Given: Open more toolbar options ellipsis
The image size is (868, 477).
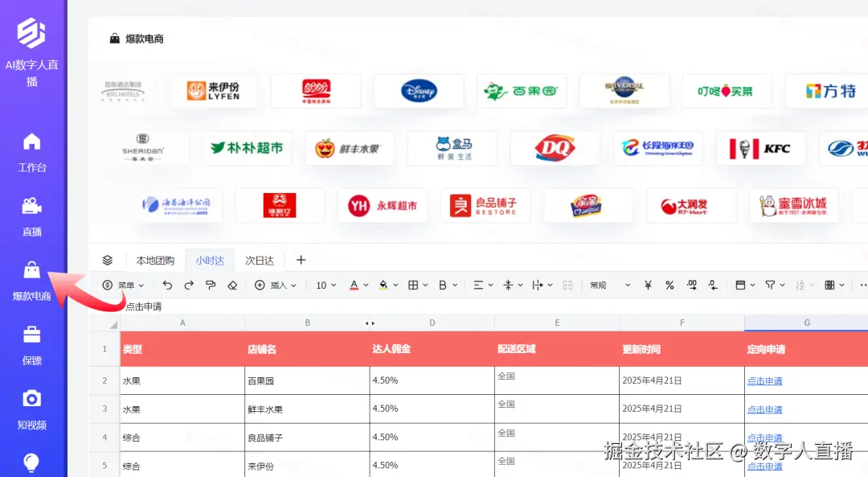Looking at the screenshot, I should (863, 286).
